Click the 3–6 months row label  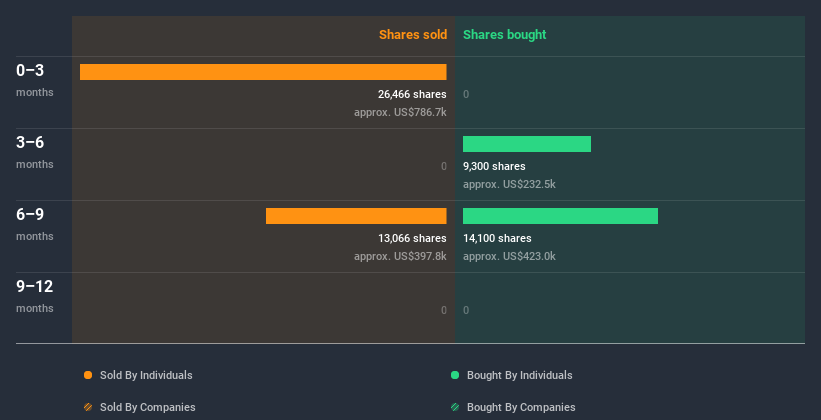click(35, 152)
